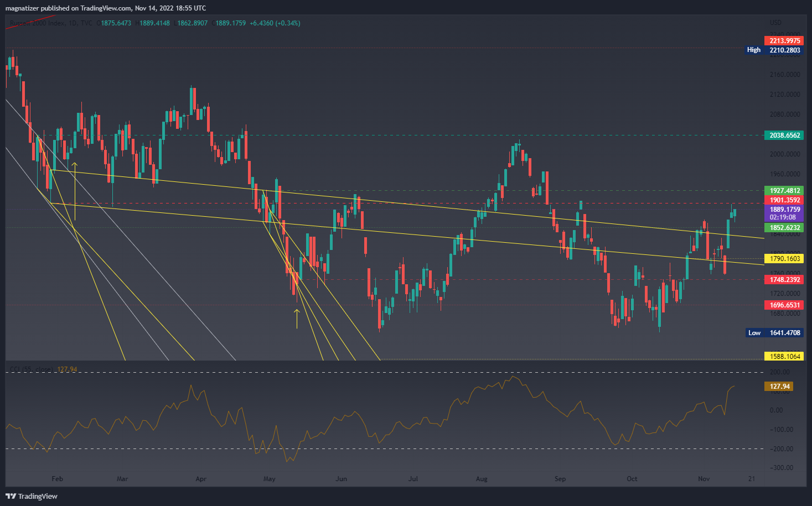Screen dimensions: 812x506
Task: Click the Aug label on time axis
Action: (x=482, y=479)
